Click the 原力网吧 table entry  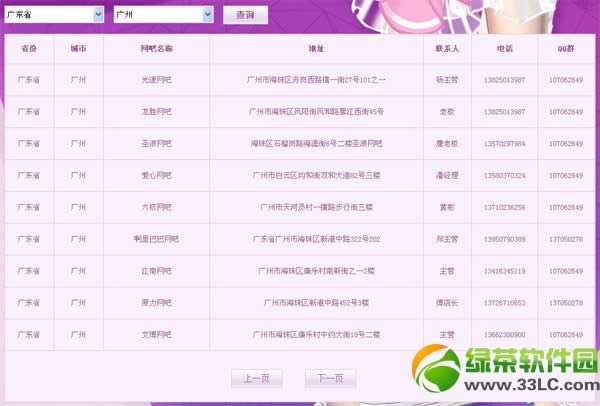coord(157,303)
